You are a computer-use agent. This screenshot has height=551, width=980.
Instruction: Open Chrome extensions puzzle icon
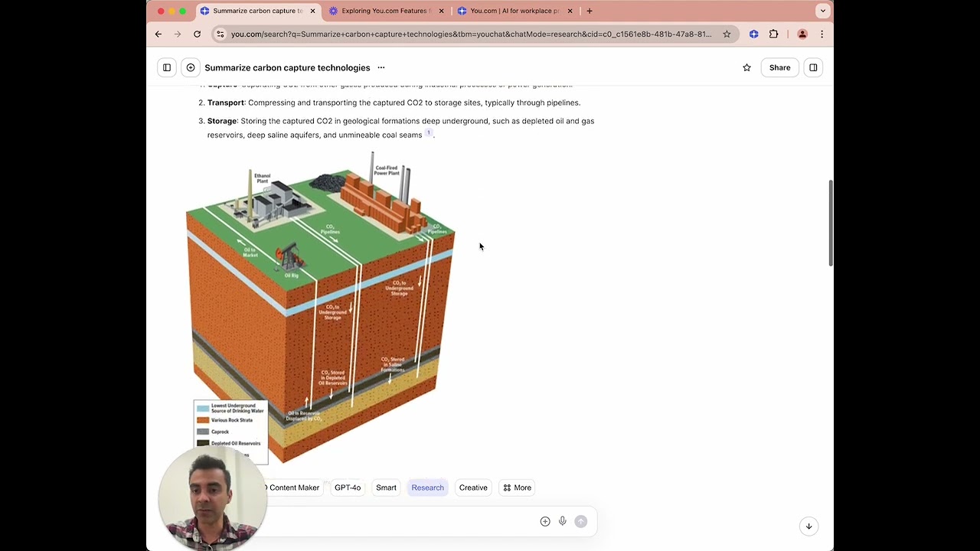coord(773,34)
